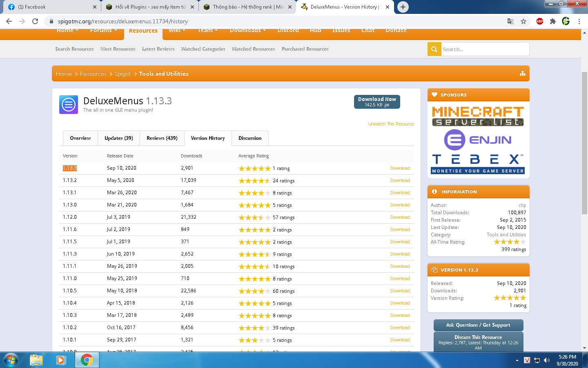Reload the page using the refresh icon

pos(35,21)
